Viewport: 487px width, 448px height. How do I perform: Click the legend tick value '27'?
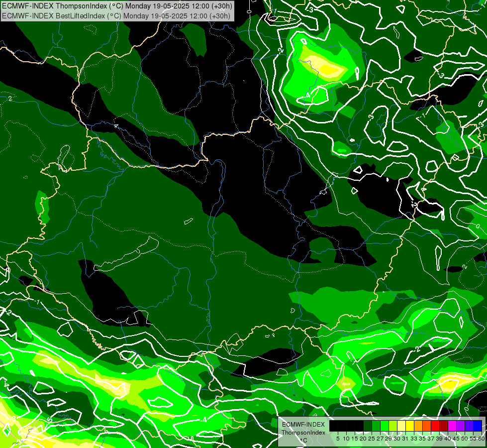click(380, 439)
